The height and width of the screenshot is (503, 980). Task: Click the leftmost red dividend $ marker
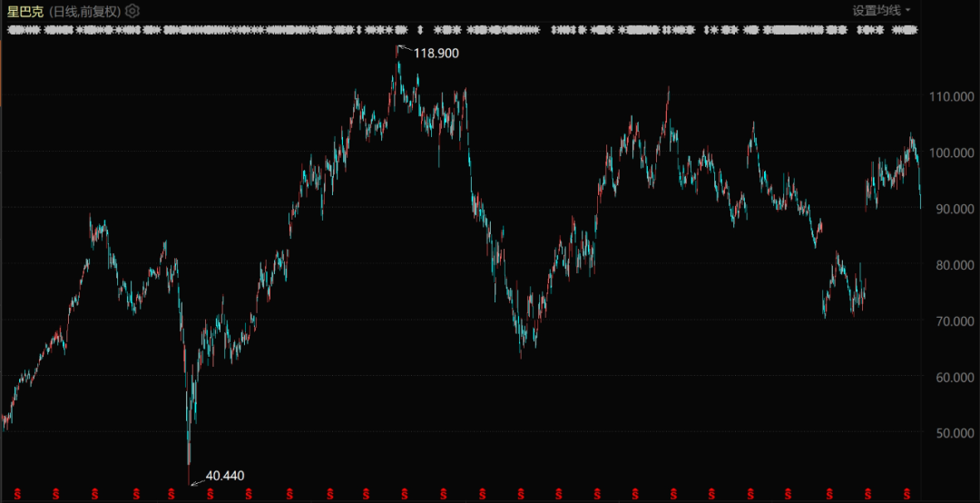pos(17,493)
